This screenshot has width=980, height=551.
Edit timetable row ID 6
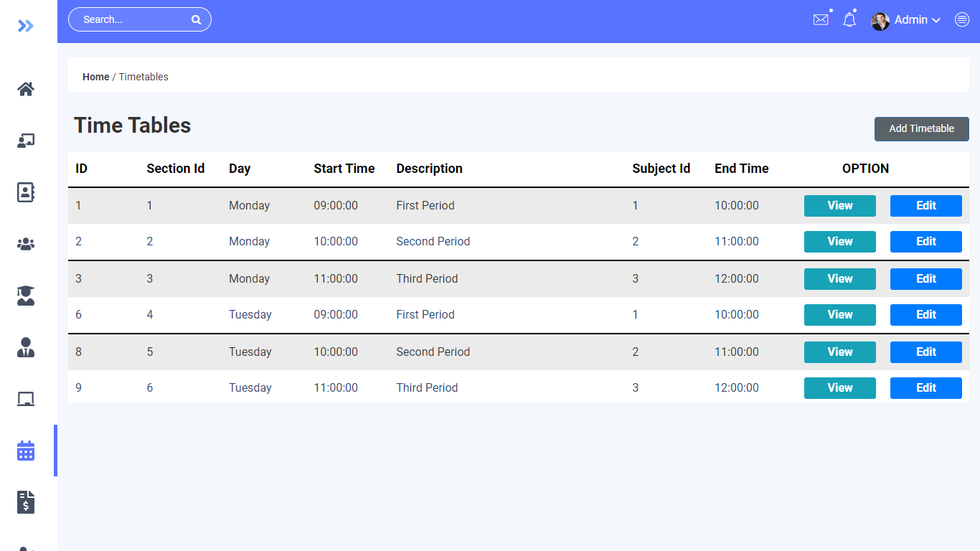pyautogui.click(x=926, y=315)
